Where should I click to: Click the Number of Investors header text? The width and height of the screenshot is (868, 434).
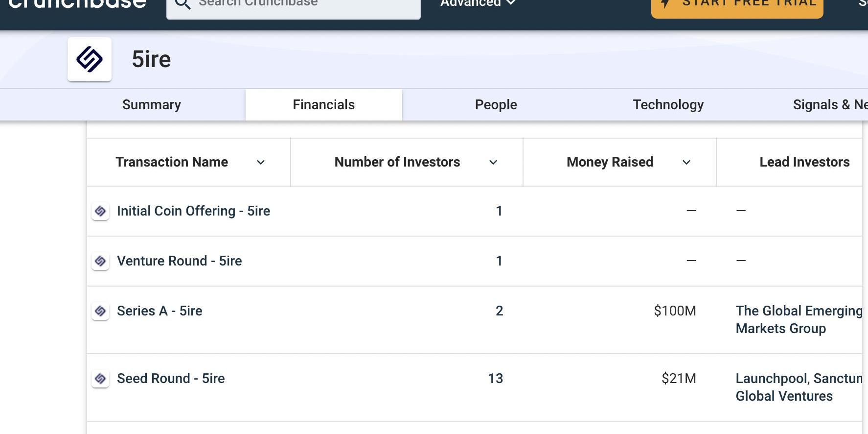(x=397, y=162)
